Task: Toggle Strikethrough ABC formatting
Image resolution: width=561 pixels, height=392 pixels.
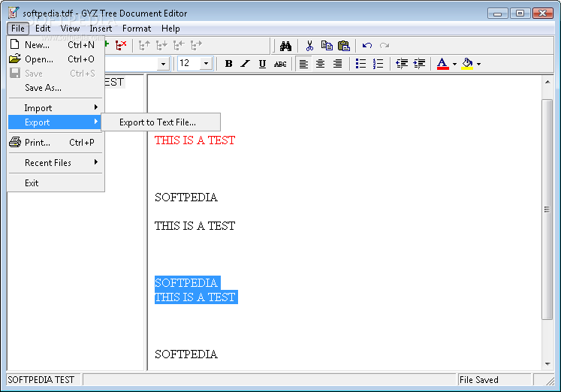Action: (x=280, y=64)
